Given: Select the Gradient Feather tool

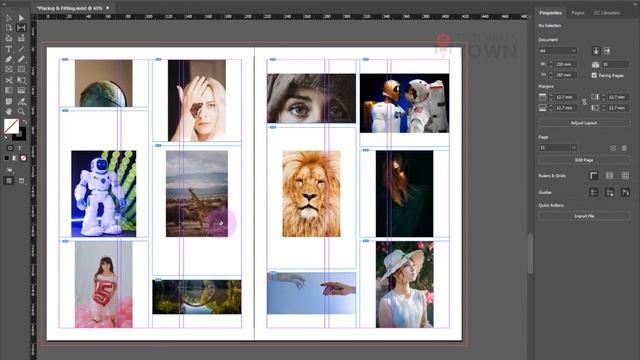Looking at the screenshot, I should [21, 90].
